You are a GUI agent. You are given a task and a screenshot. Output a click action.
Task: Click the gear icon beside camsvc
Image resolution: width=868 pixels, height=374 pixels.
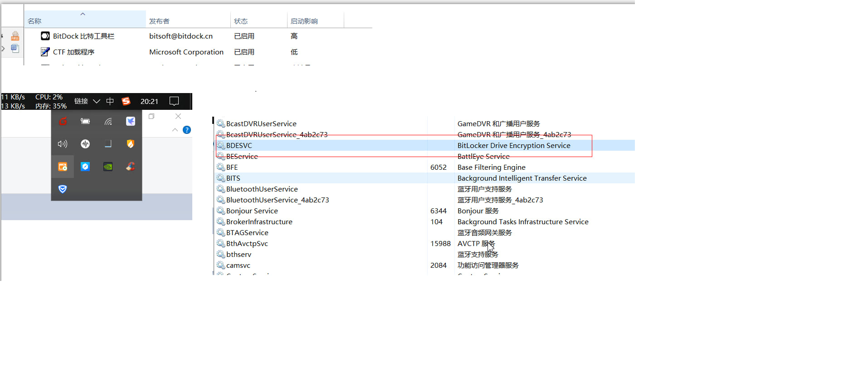221,265
